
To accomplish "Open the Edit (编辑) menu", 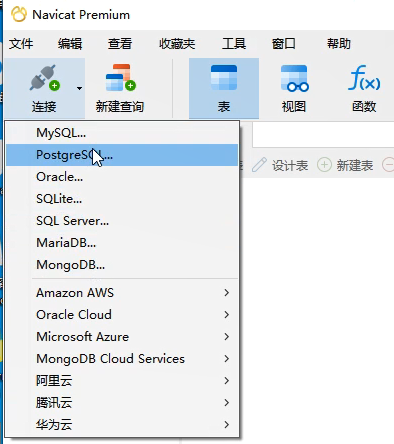I will tap(70, 44).
